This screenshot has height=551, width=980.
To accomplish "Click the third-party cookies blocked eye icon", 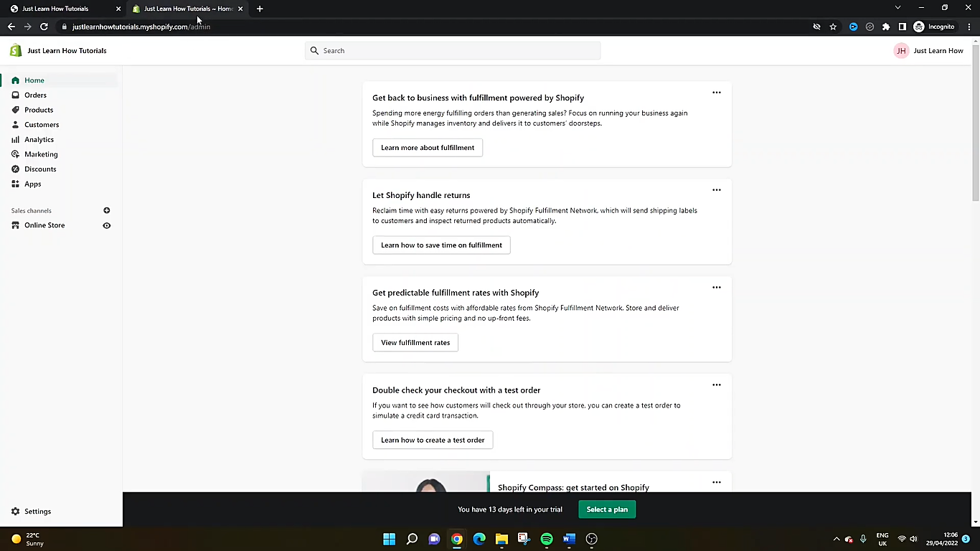I will tap(816, 27).
